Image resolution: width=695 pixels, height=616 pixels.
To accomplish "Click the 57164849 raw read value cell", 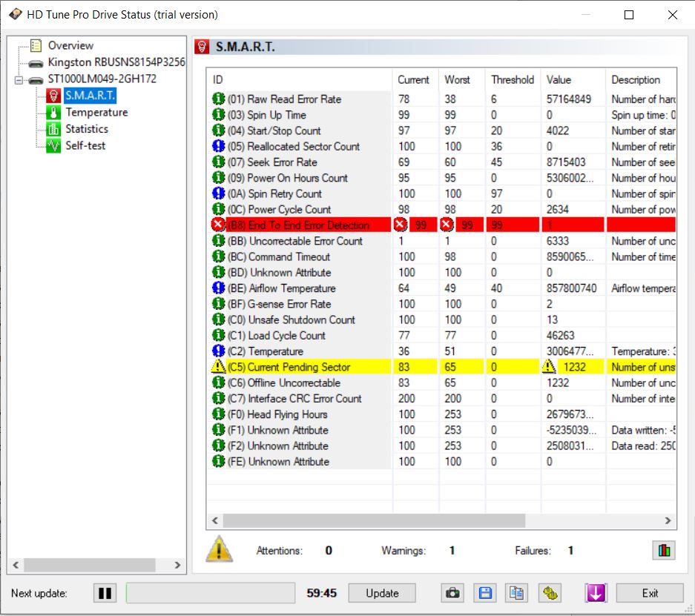I will (569, 99).
